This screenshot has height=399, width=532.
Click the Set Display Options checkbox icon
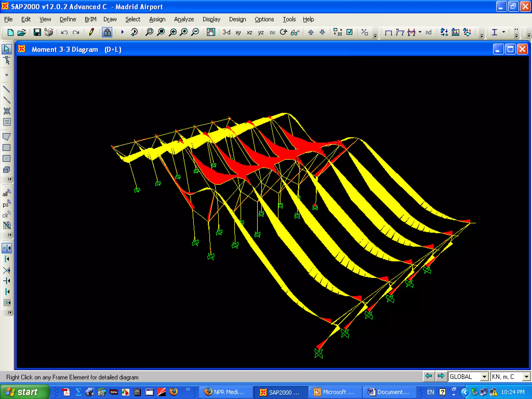[x=350, y=32]
